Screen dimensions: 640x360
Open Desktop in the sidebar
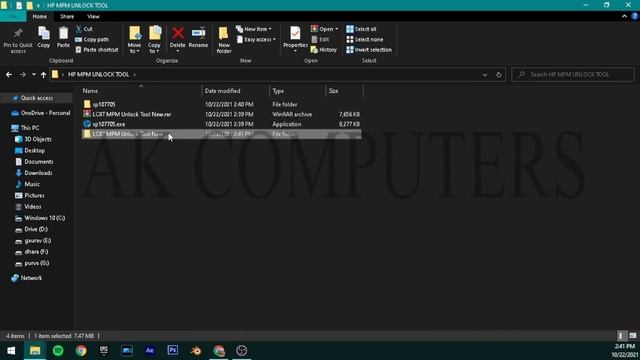[30, 151]
